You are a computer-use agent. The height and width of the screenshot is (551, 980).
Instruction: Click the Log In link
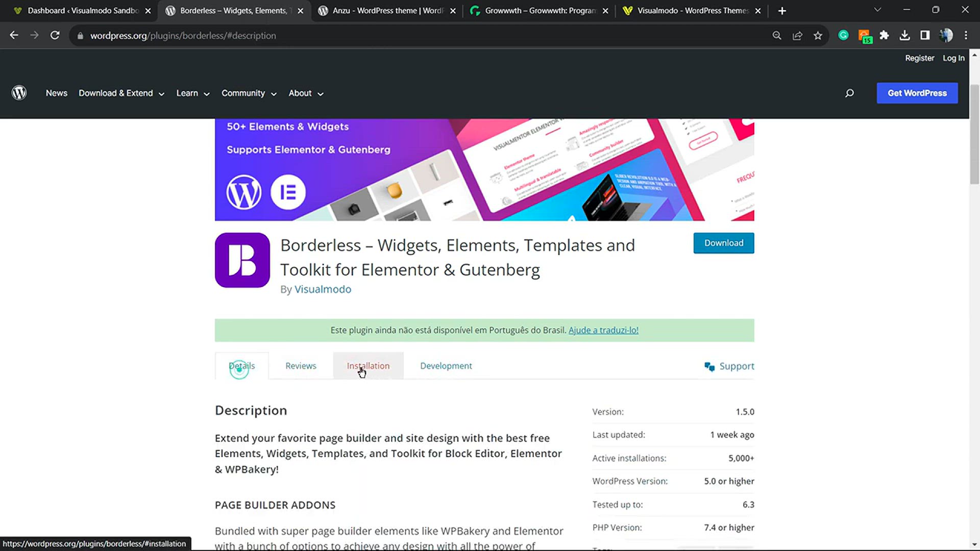tap(953, 58)
